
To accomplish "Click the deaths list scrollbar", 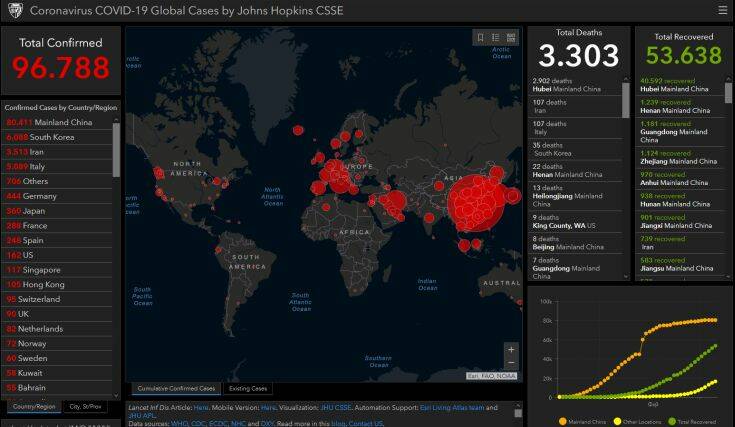I will coord(626,100).
